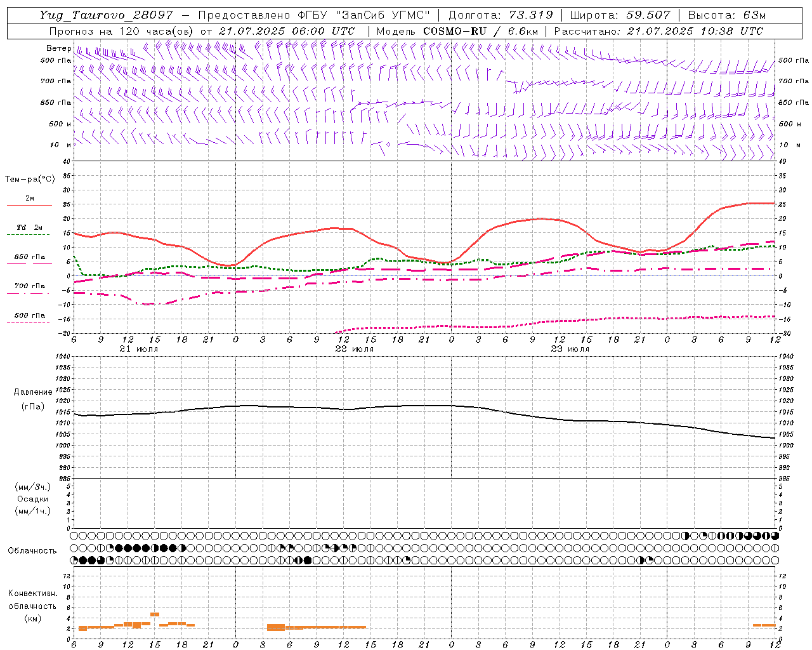Image resolution: width=812 pixels, height=650 pixels.
Task: Click the (км) unit of convective cloudiness
Action: tap(32, 618)
